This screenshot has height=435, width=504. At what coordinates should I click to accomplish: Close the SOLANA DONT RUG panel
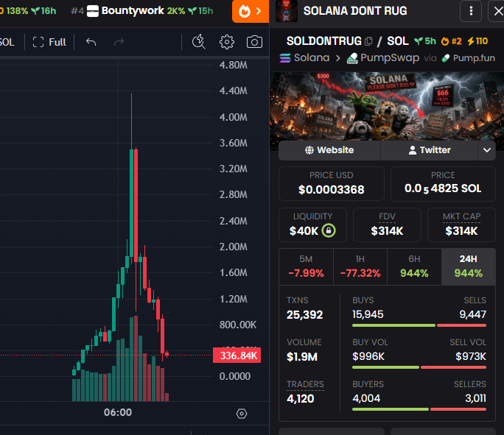pyautogui.click(x=498, y=11)
